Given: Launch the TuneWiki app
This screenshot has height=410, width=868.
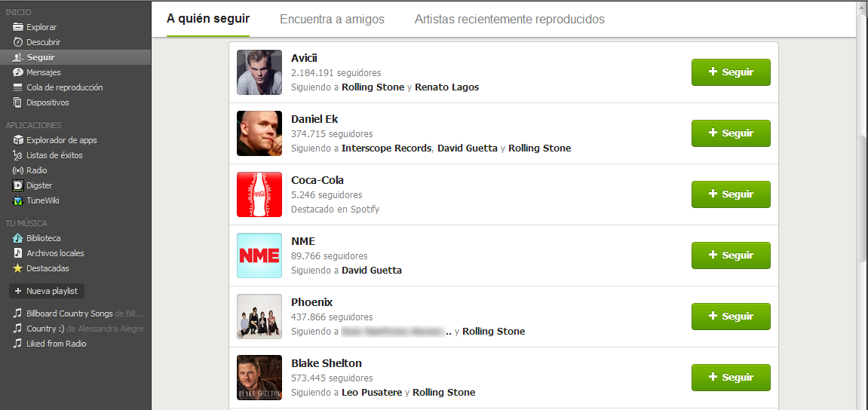Looking at the screenshot, I should [42, 200].
